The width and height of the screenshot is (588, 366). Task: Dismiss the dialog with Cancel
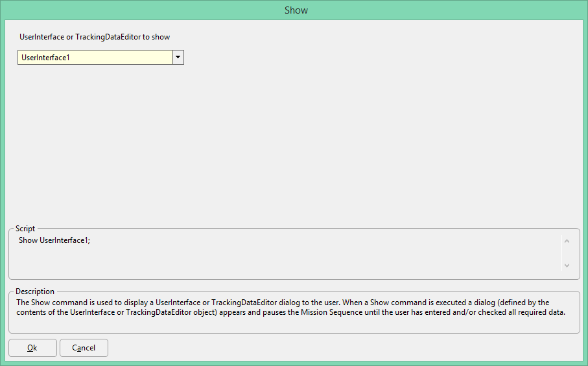84,348
